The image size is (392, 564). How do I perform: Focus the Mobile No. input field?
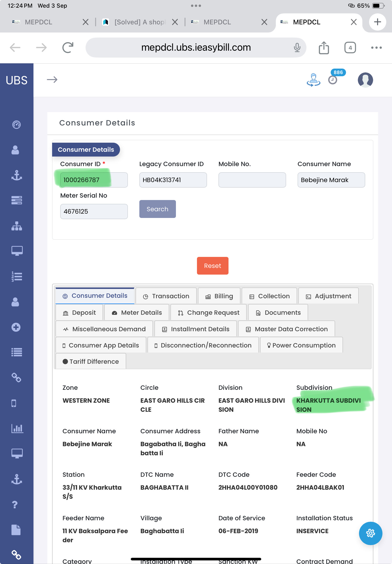click(x=252, y=180)
